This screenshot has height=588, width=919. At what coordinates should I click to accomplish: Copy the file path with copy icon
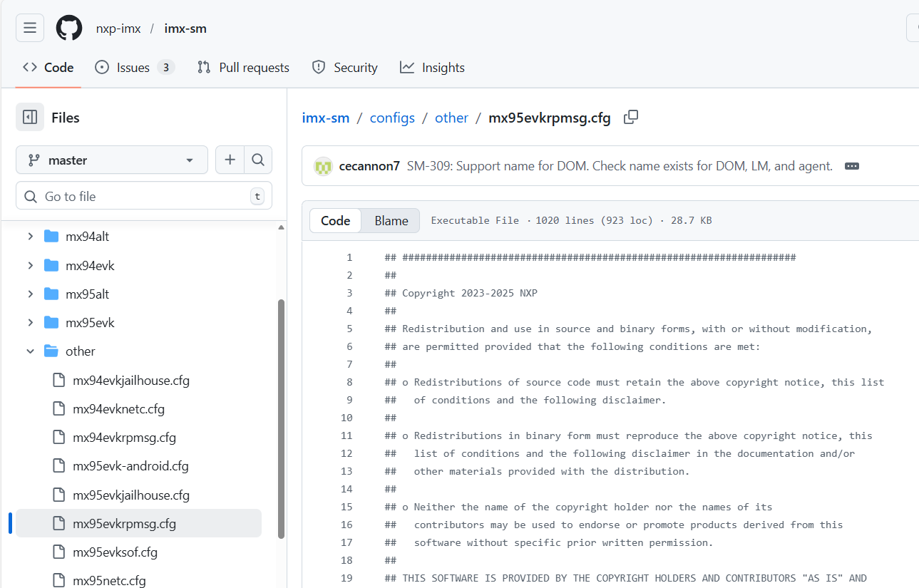tap(631, 118)
